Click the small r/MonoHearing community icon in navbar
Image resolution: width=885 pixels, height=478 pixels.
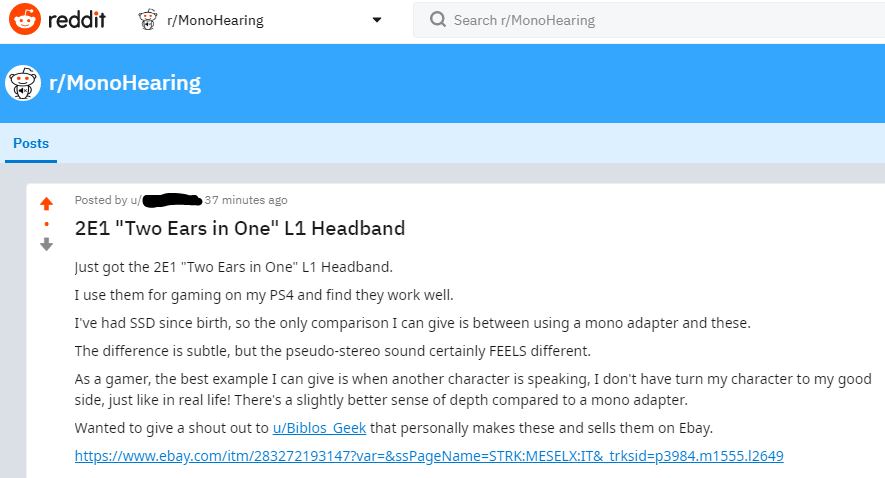[147, 20]
